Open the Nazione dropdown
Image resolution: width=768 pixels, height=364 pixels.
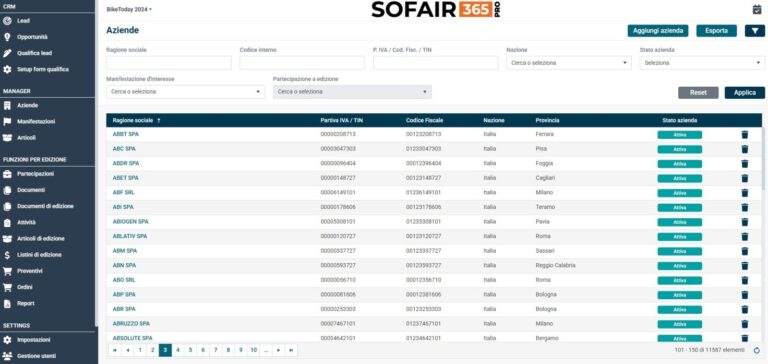[x=569, y=63]
